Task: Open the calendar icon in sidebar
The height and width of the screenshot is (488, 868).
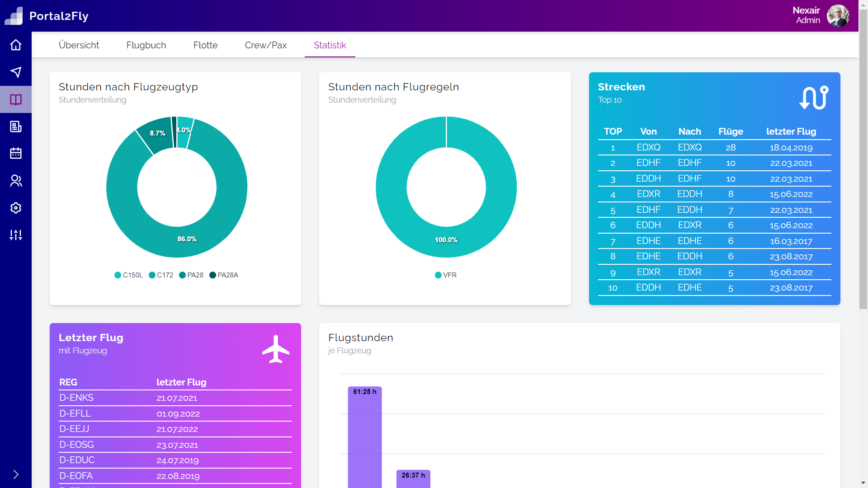Action: 16,154
